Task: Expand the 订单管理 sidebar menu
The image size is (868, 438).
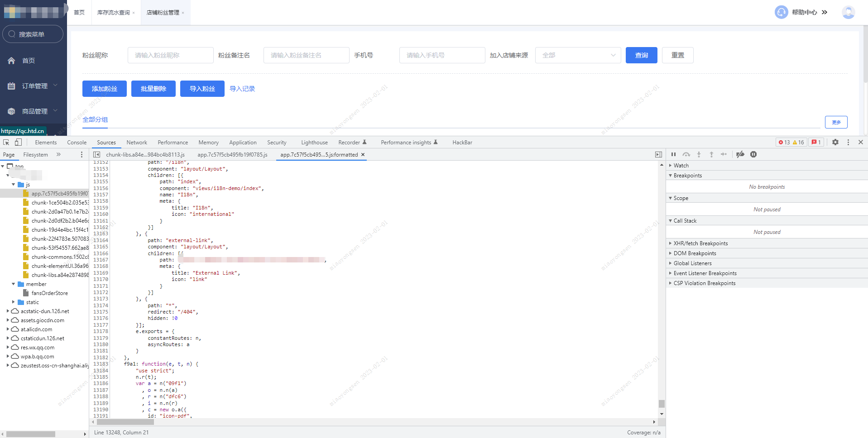Action: pos(55,85)
